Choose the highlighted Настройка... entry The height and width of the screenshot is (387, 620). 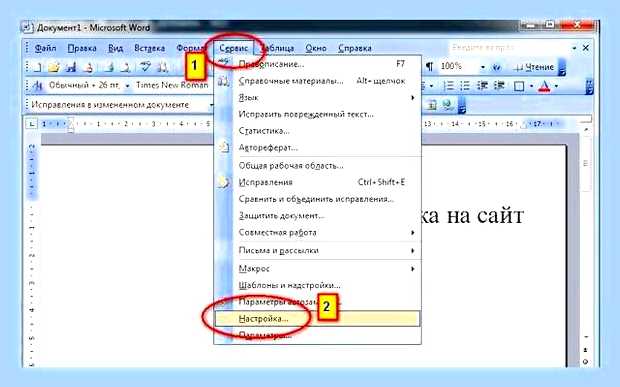[318, 319]
